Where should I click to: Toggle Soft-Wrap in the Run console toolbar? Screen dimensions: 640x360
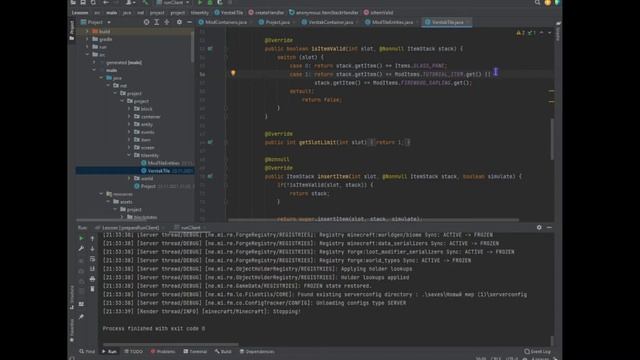[x=92, y=259]
